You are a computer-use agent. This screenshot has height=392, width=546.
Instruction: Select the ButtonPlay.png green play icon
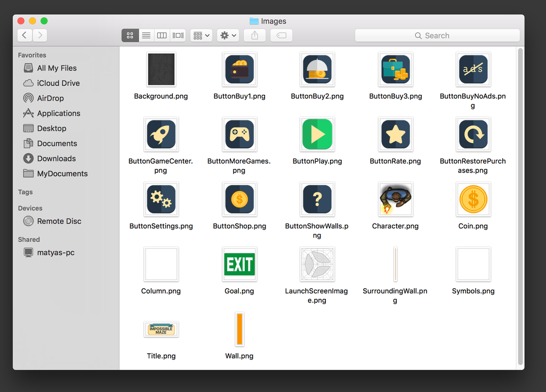317,134
